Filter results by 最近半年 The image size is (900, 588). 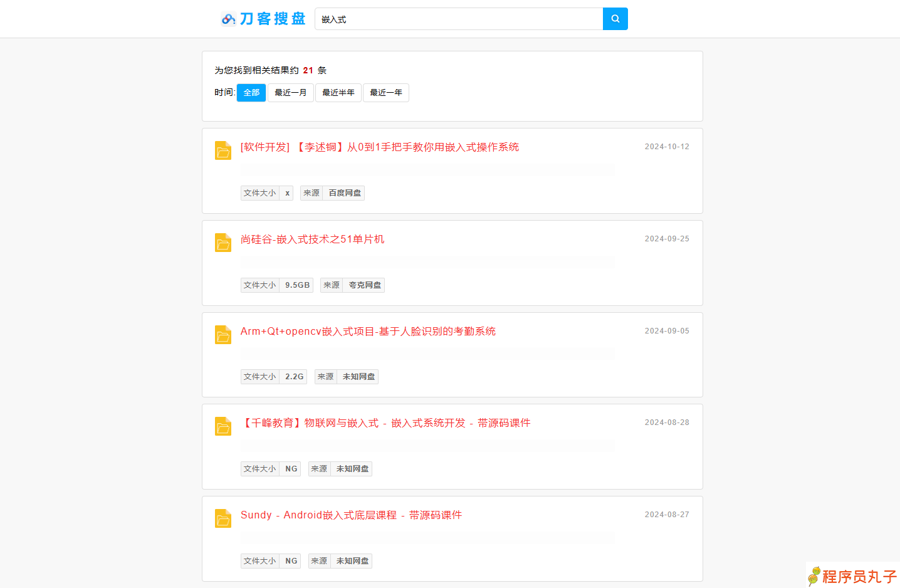338,93
